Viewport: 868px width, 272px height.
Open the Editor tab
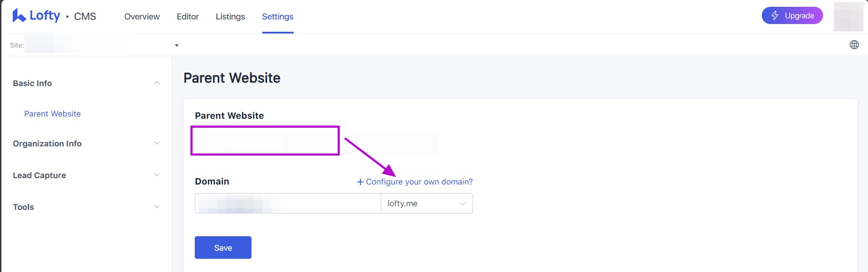click(187, 17)
